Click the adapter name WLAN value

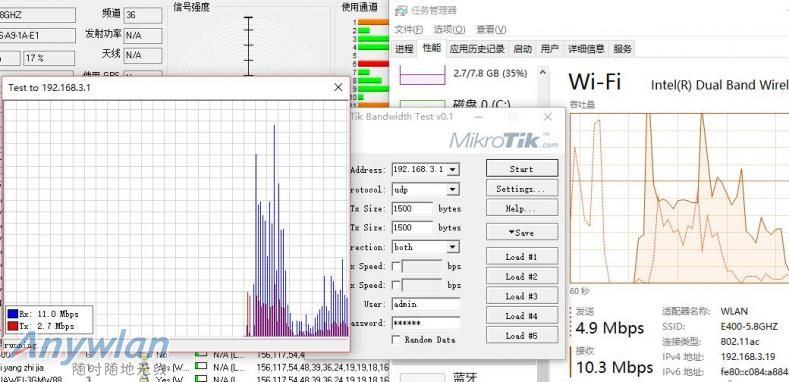coord(734,311)
